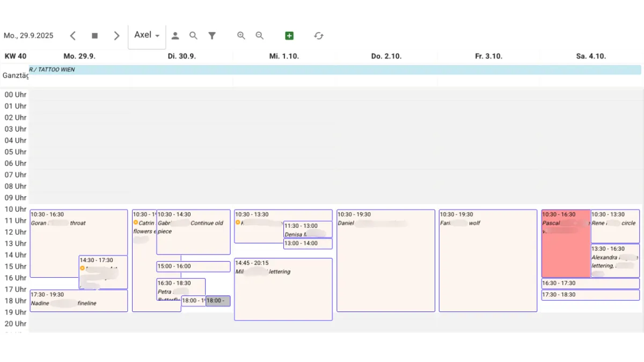
Task: Select the Sa. 4.10. column header
Action: (x=591, y=56)
